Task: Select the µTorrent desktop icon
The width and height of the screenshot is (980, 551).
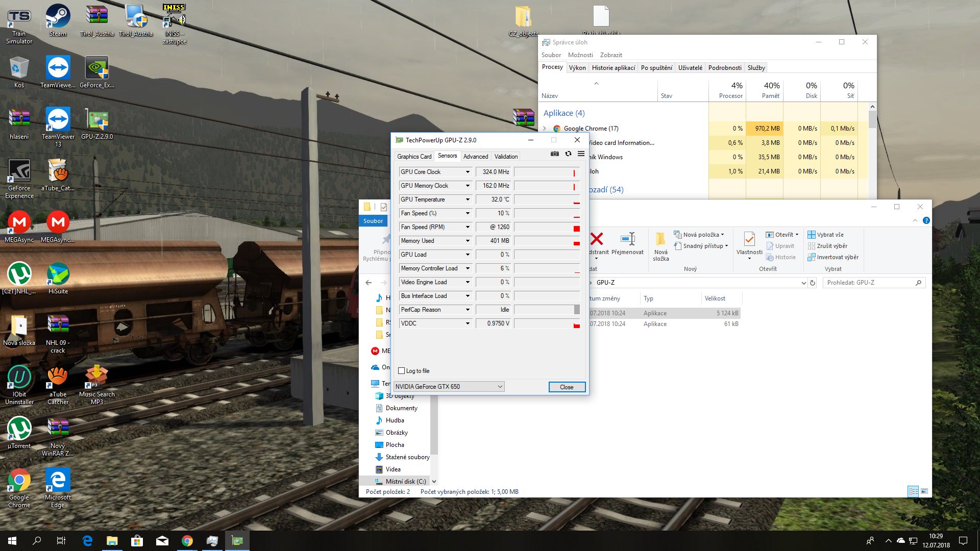Action: click(19, 433)
